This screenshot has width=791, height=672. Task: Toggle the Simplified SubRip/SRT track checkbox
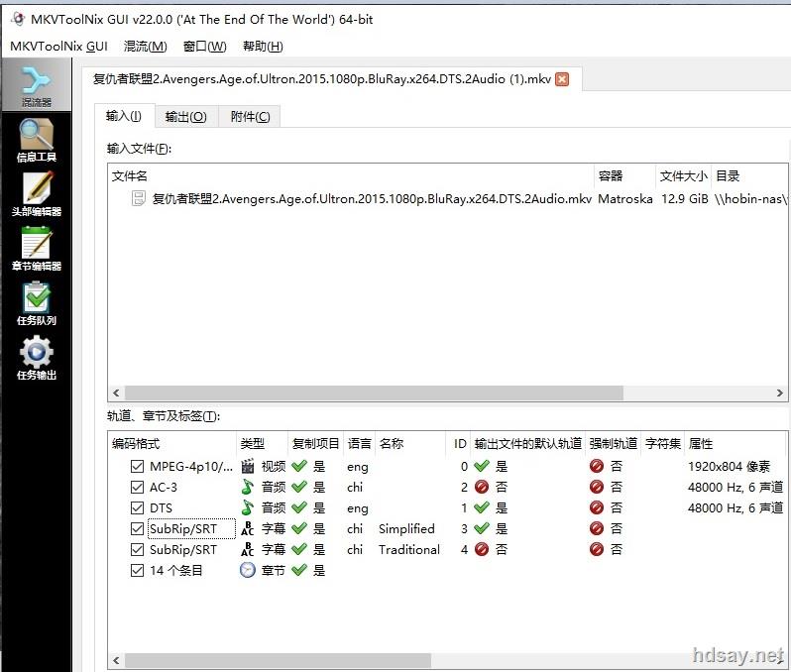137,528
